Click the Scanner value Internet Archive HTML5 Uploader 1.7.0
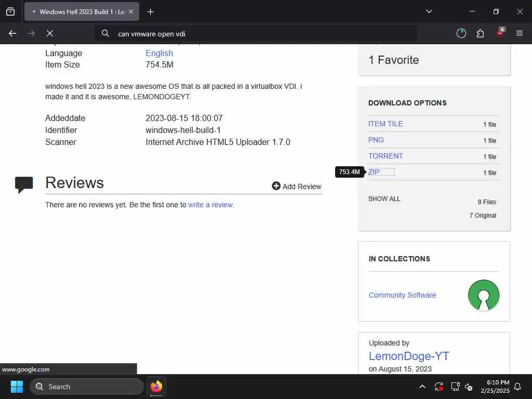532x399 pixels. (x=218, y=142)
